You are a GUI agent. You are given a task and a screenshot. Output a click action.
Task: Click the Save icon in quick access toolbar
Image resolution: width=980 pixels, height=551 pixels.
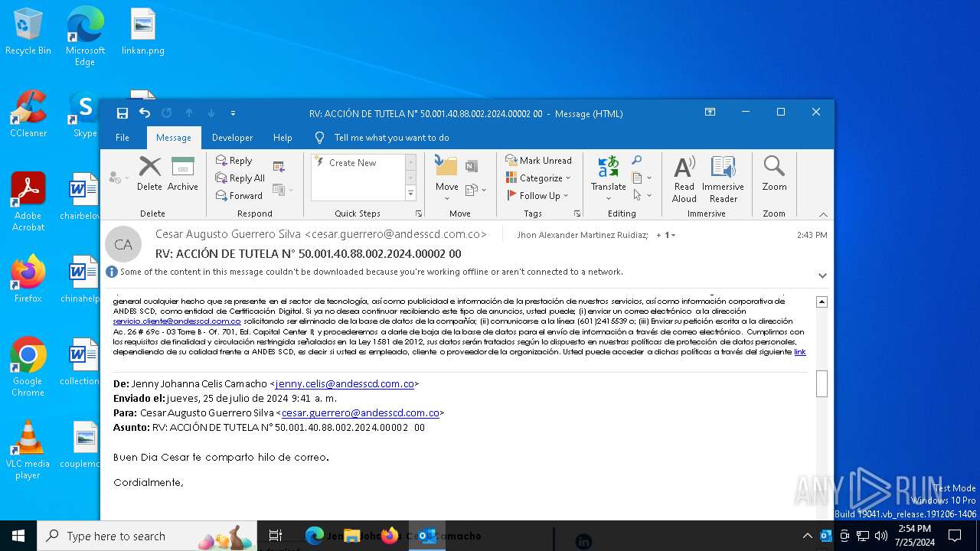122,113
